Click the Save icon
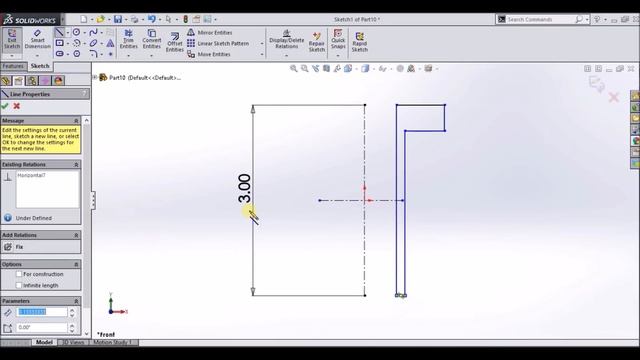This screenshot has height=360, width=640. point(118,19)
